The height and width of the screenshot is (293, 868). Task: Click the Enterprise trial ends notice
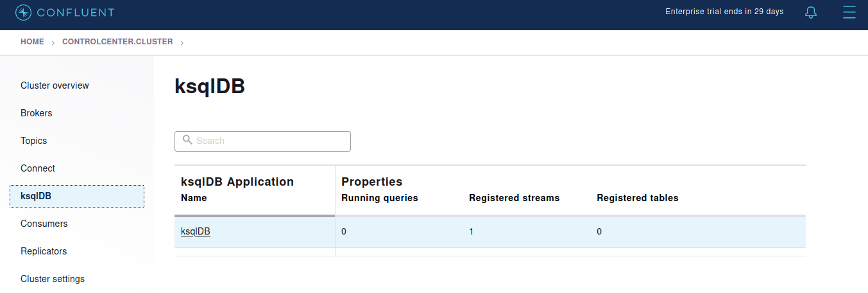point(724,12)
